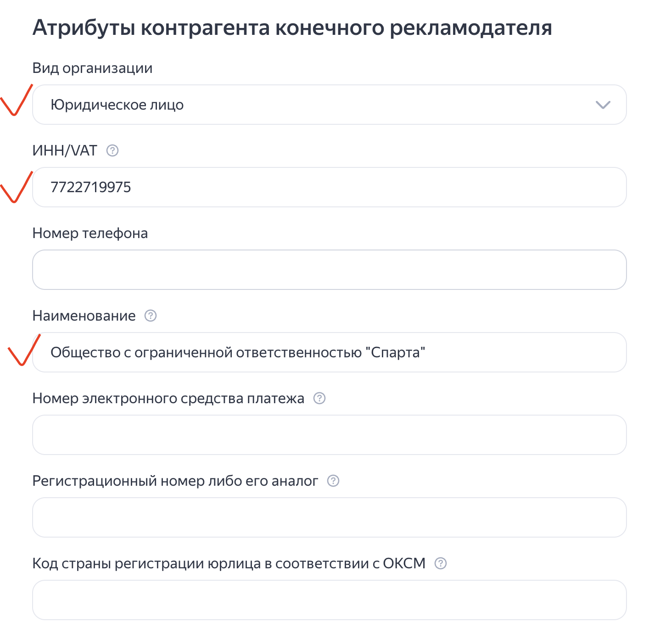660x644 pixels.
Task: Click the Регистрационный номер либо его аналог label
Action: pyautogui.click(x=175, y=481)
